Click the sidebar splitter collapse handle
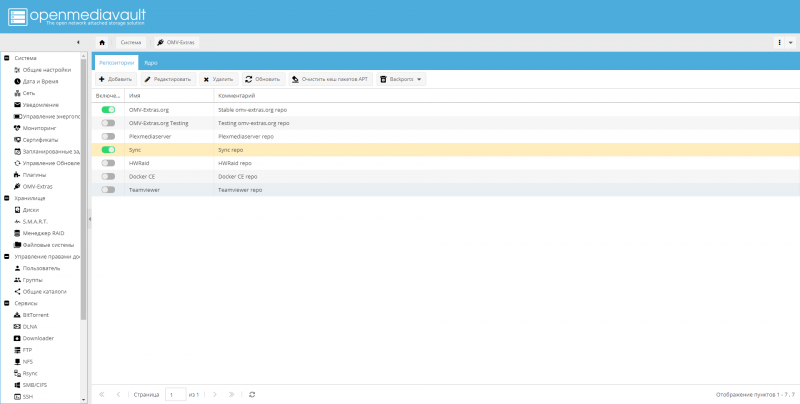 89,219
